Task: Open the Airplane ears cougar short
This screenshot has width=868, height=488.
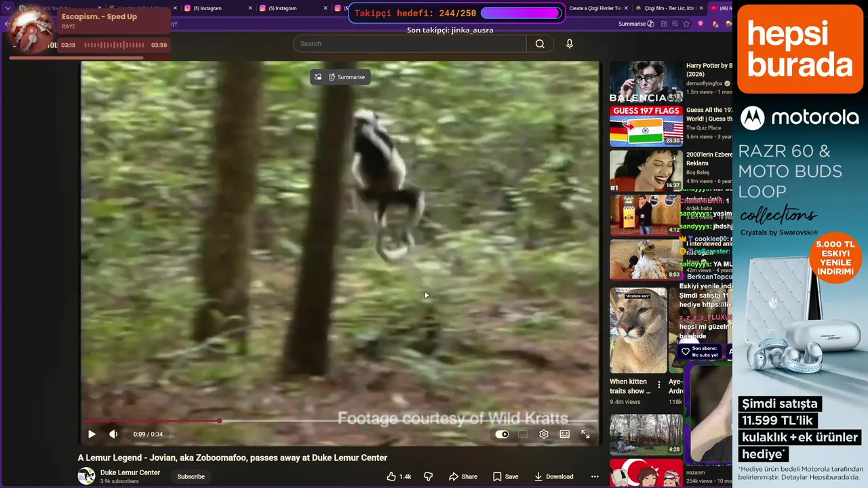Action: pyautogui.click(x=638, y=330)
